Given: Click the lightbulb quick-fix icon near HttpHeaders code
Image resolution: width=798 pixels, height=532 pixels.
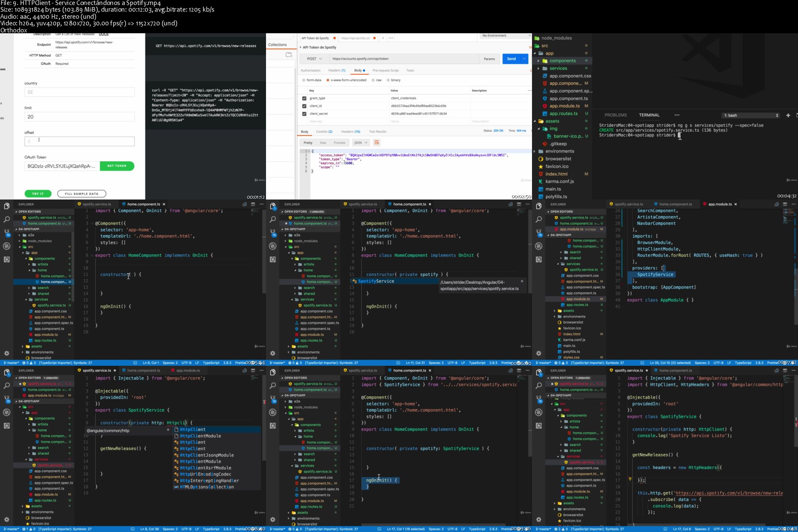Looking at the screenshot, I should point(630,479).
